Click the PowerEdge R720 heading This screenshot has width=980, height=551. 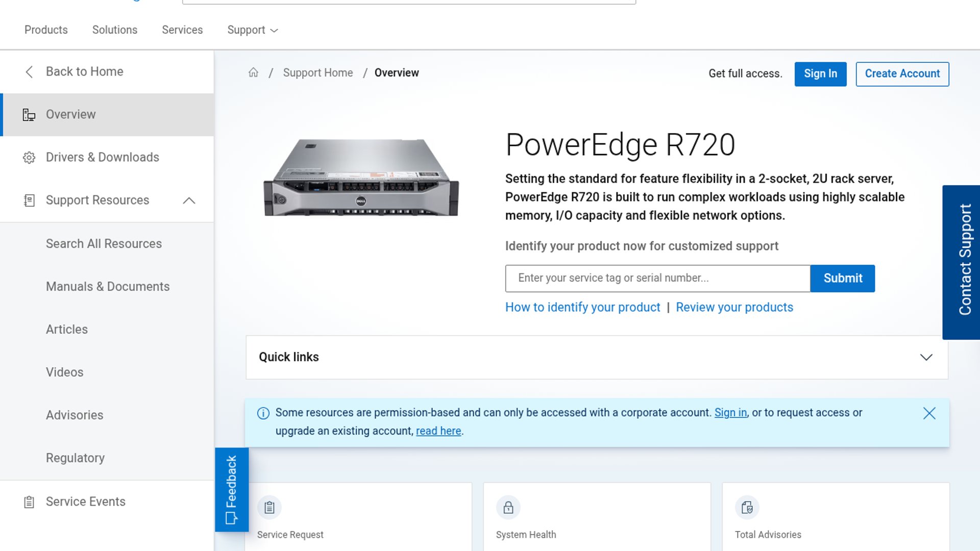pos(620,145)
